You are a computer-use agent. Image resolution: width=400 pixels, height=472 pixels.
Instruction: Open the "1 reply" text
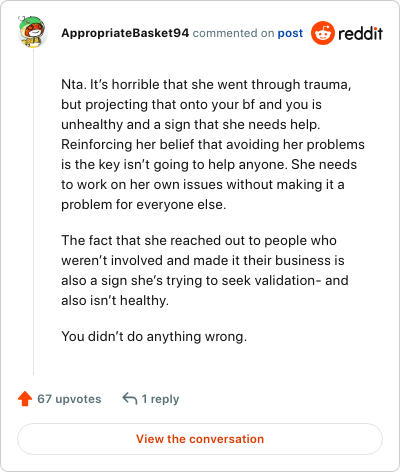[160, 399]
